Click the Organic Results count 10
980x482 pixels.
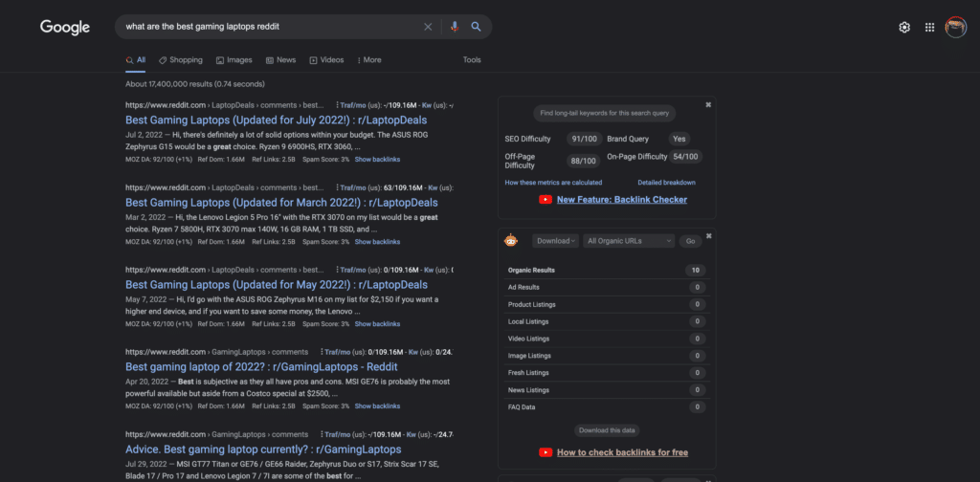point(696,271)
